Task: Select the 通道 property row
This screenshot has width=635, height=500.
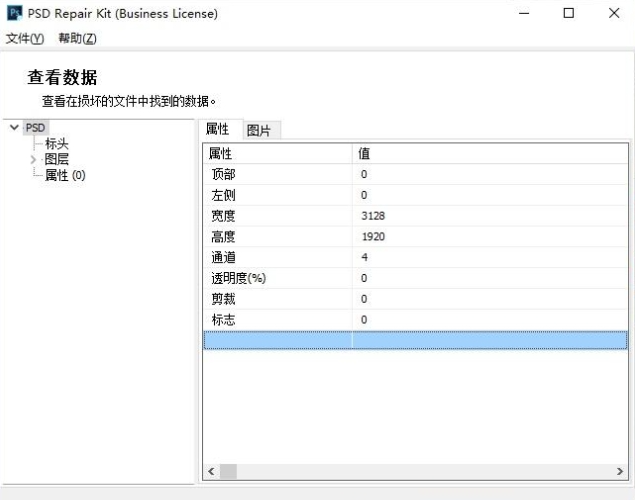Action: (416, 257)
